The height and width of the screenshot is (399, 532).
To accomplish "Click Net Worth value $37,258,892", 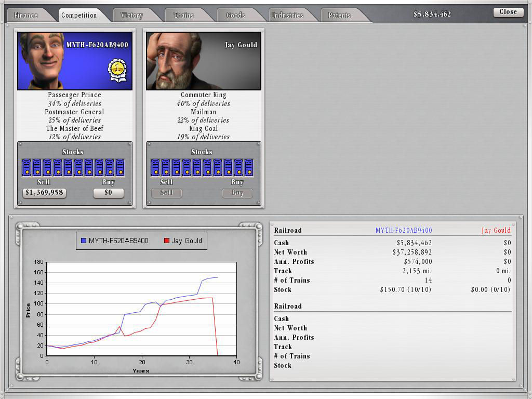I will [x=412, y=252].
